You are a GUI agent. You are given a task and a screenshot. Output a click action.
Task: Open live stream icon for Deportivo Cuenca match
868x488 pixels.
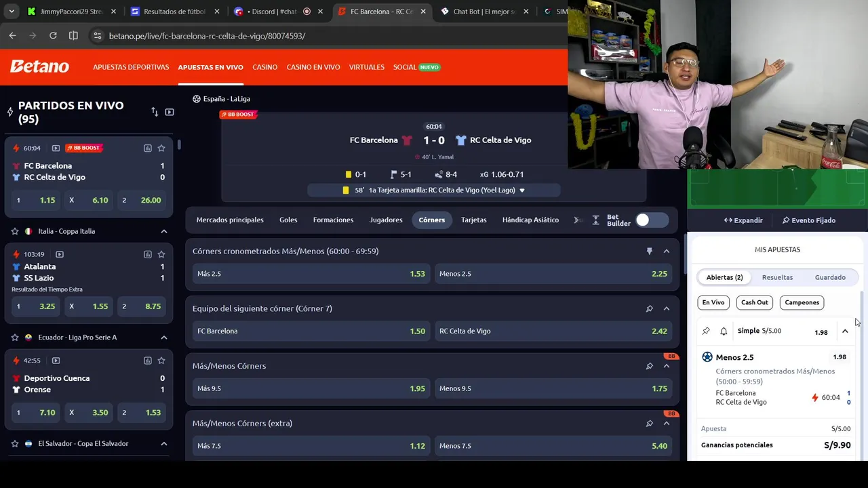click(56, 361)
